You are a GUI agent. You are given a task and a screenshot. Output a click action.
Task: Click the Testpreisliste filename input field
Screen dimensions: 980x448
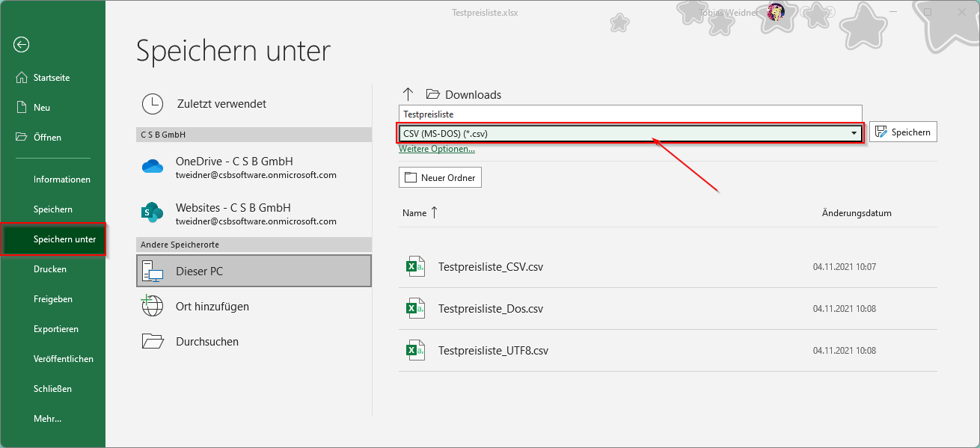(x=630, y=114)
